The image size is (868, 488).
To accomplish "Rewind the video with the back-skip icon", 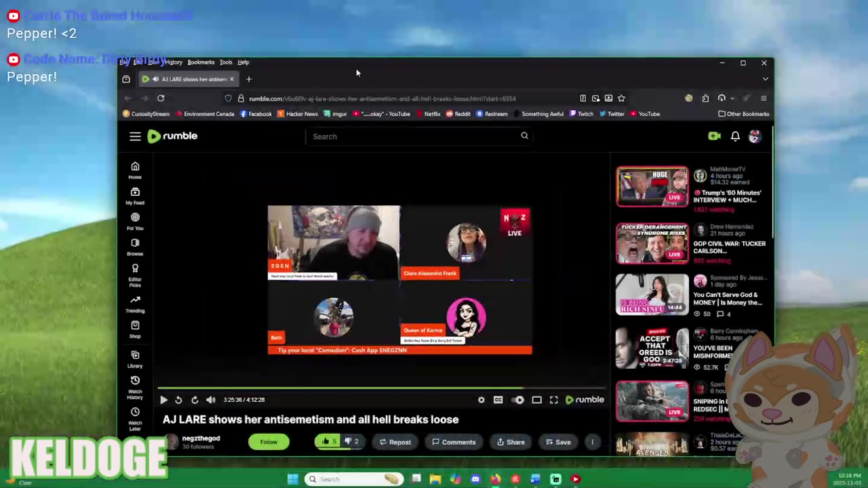I will (x=178, y=400).
